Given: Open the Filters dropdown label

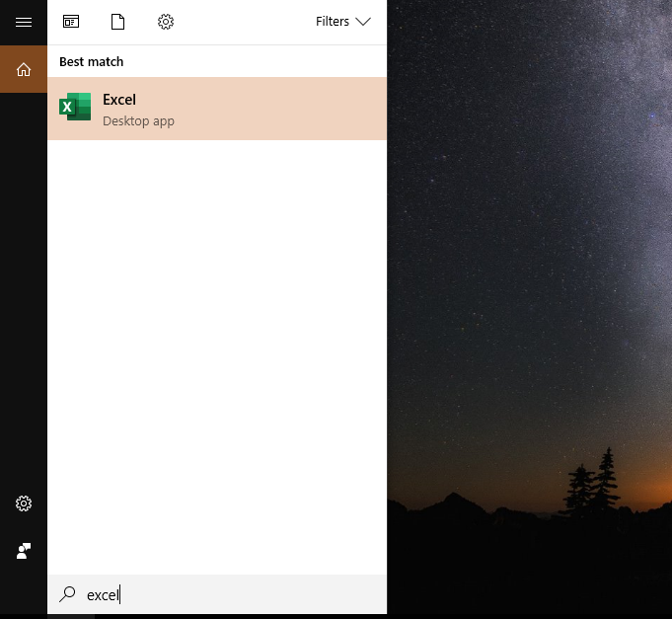Looking at the screenshot, I should click(333, 22).
